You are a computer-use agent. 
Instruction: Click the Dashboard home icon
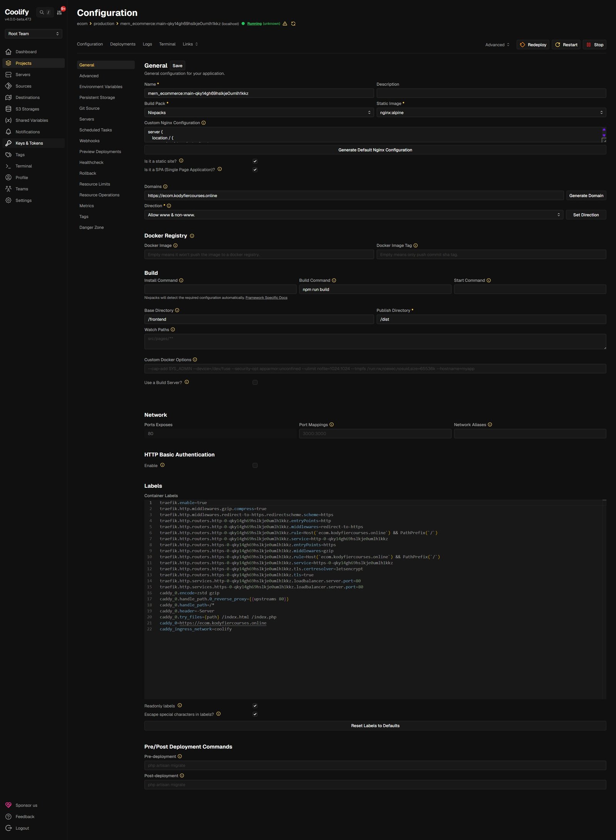tap(8, 52)
